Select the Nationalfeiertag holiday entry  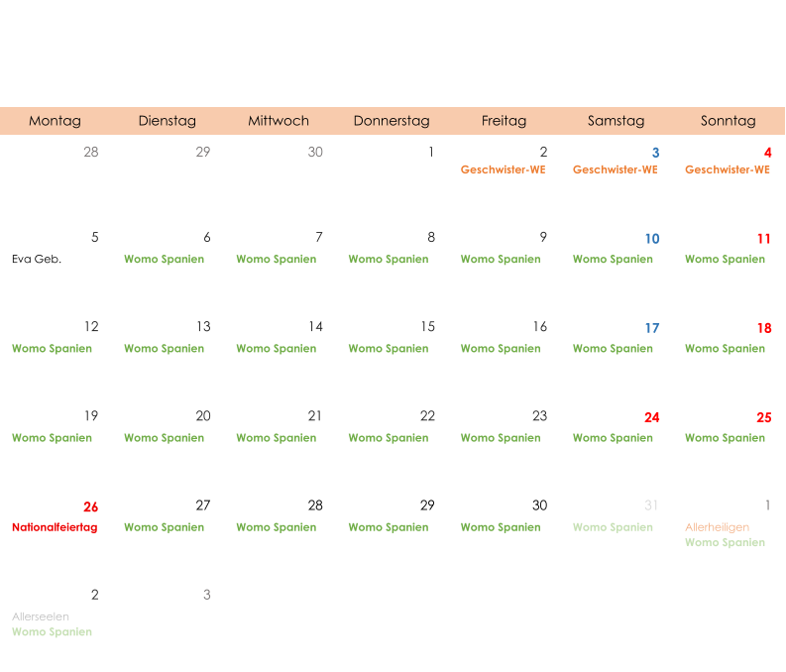tap(55, 527)
